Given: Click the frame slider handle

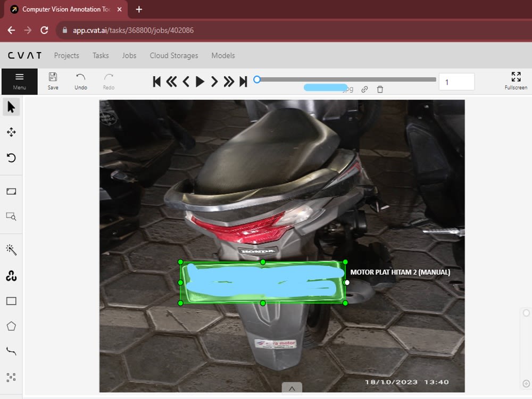Looking at the screenshot, I should 257,79.
